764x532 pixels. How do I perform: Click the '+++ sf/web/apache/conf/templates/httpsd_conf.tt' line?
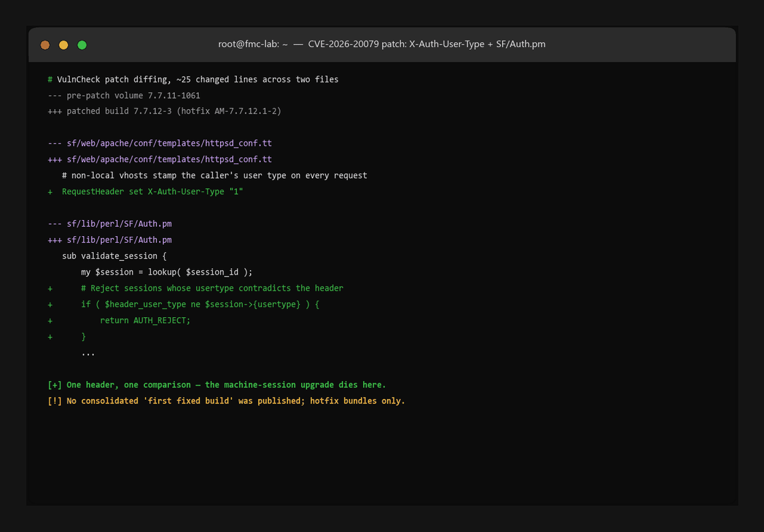160,160
